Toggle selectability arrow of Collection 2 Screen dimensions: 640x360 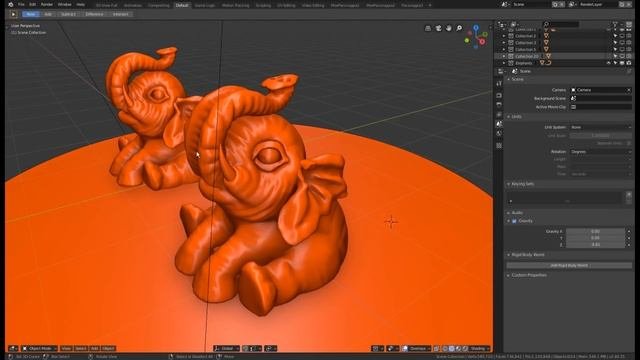point(616,36)
